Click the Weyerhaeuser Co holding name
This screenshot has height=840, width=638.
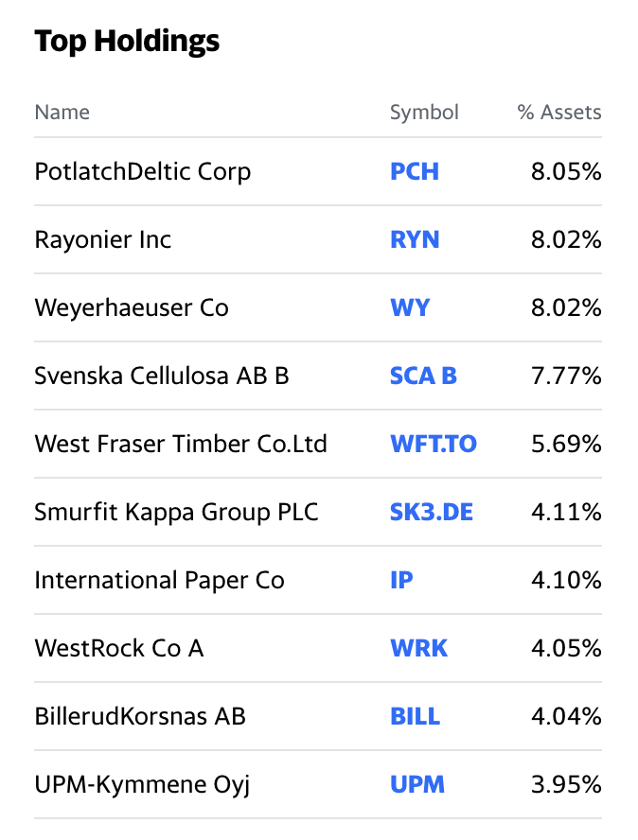(x=132, y=308)
